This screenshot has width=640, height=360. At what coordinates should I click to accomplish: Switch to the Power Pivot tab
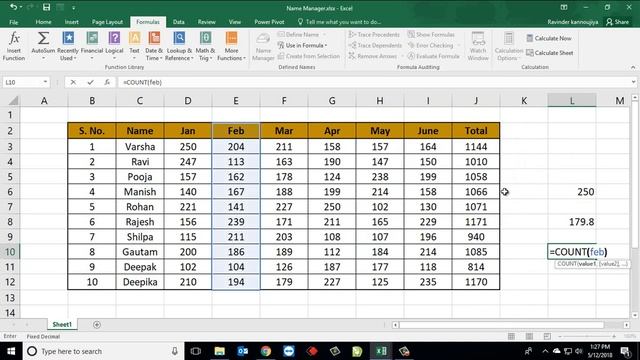[x=269, y=22]
